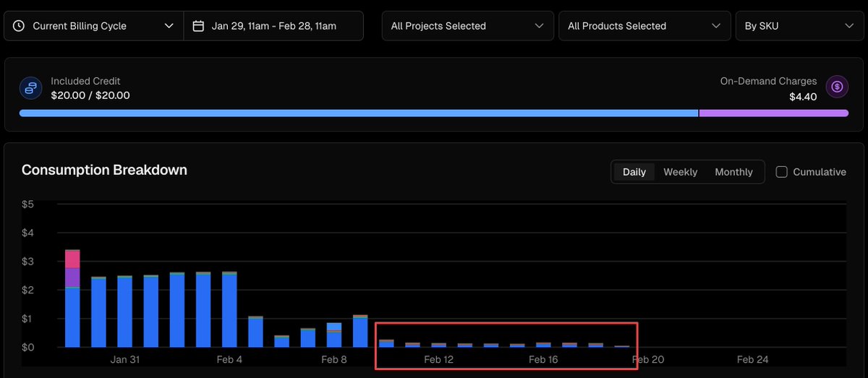Viewport: 868px width, 378px height.
Task: Click the On-Demand Charges dollar icon
Action: click(x=837, y=87)
